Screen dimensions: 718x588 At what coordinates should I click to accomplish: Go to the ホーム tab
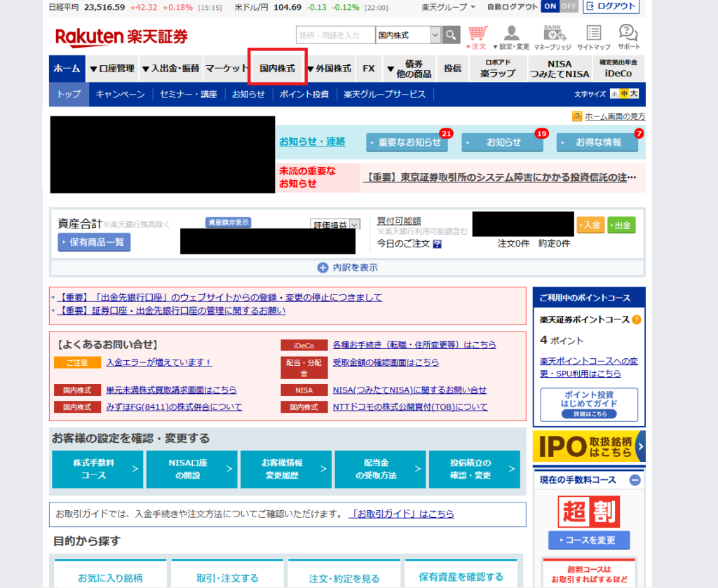point(67,69)
